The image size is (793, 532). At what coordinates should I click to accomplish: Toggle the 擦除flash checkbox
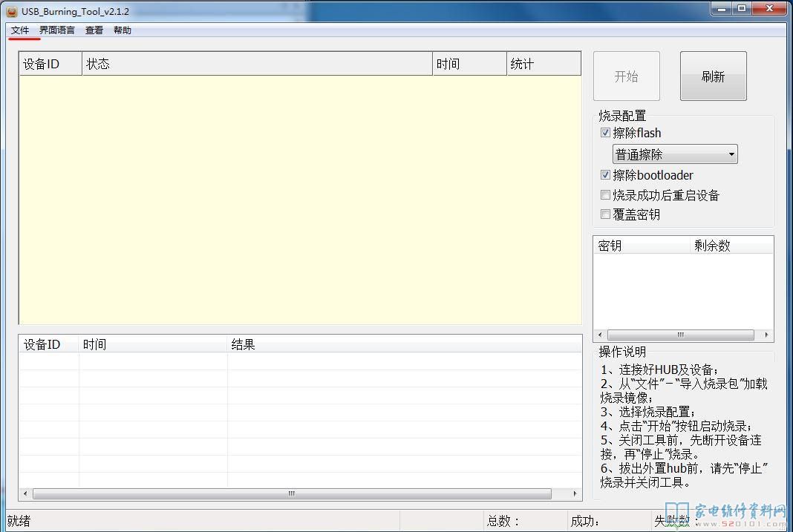click(606, 133)
